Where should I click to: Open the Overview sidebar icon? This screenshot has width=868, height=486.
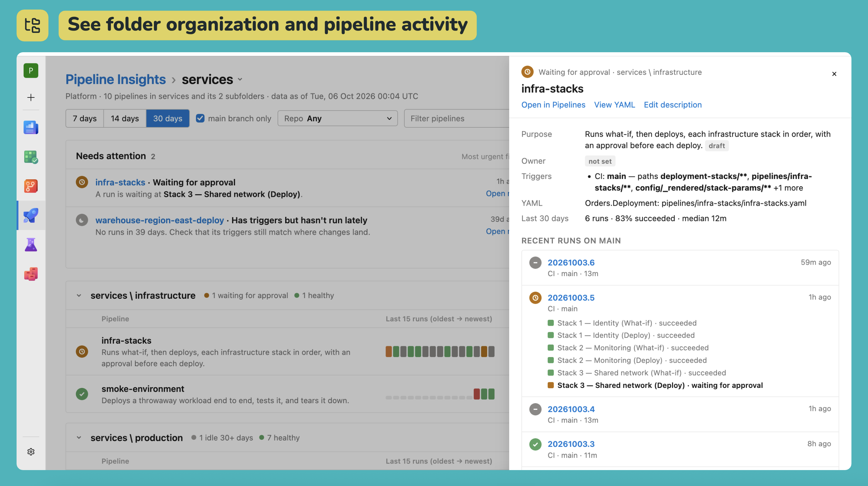[31, 128]
